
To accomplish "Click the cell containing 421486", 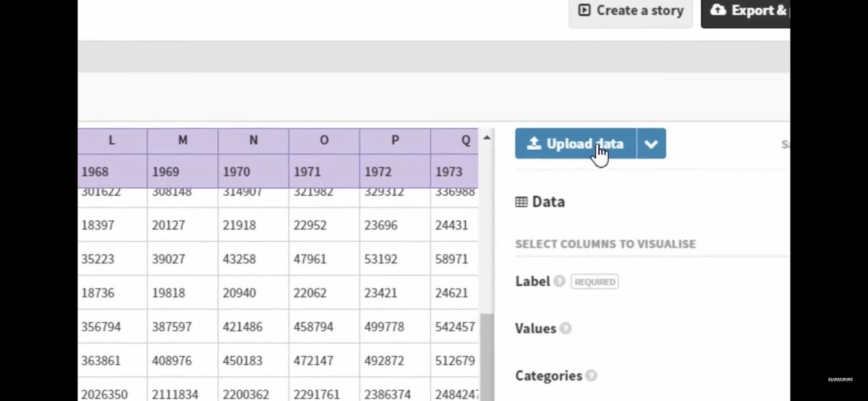I will click(x=254, y=326).
